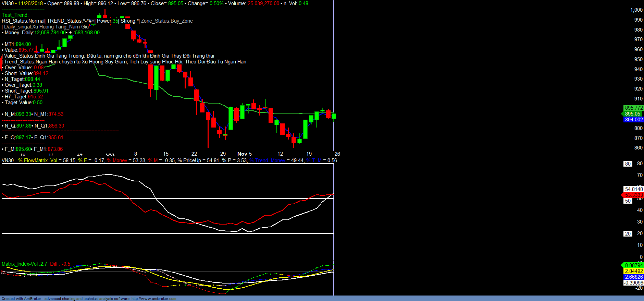This screenshot has width=644, height=301.
Task: Select the white 54.8148 indicator value label
Action: click(633, 189)
